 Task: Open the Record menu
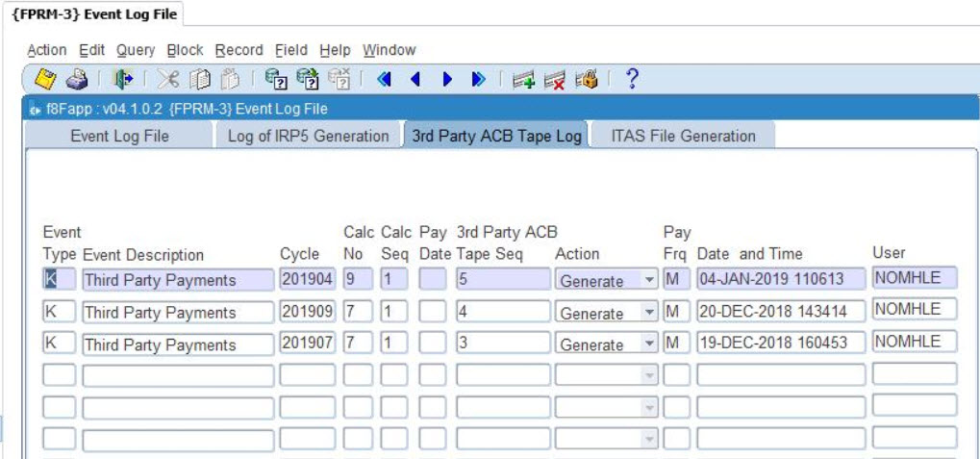click(x=239, y=50)
